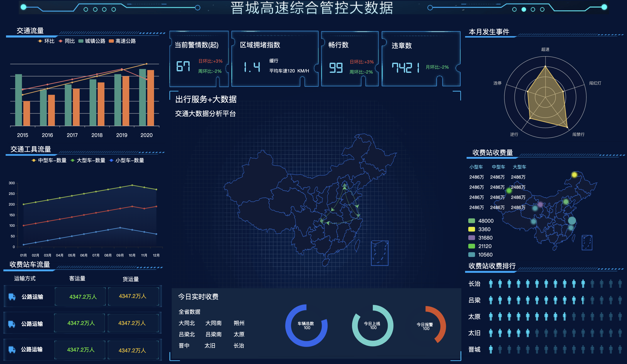This screenshot has width=627, height=364.
Task: Toggle the 中型车-数量 legend line
Action: 49,160
